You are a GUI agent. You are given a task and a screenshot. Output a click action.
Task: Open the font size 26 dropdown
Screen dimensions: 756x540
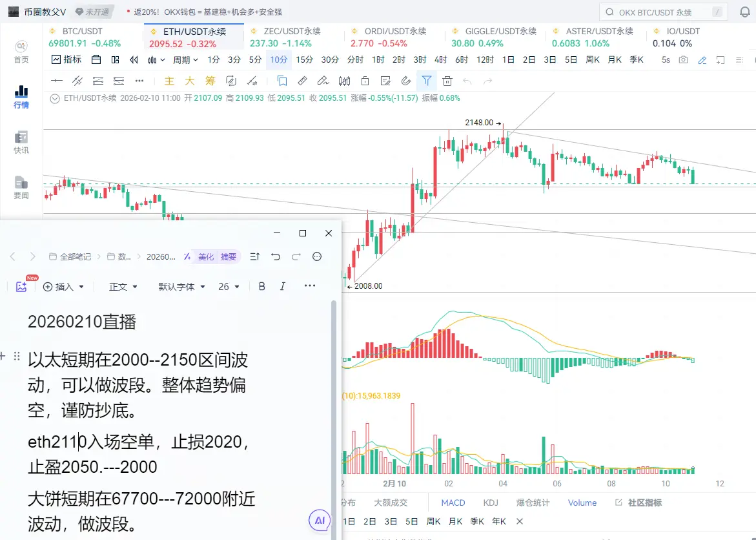tap(229, 287)
